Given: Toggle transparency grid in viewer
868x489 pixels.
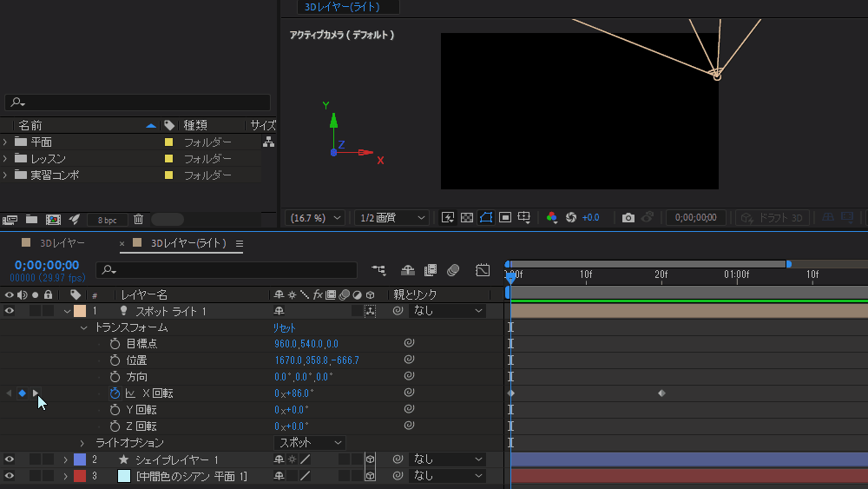Looking at the screenshot, I should (467, 218).
